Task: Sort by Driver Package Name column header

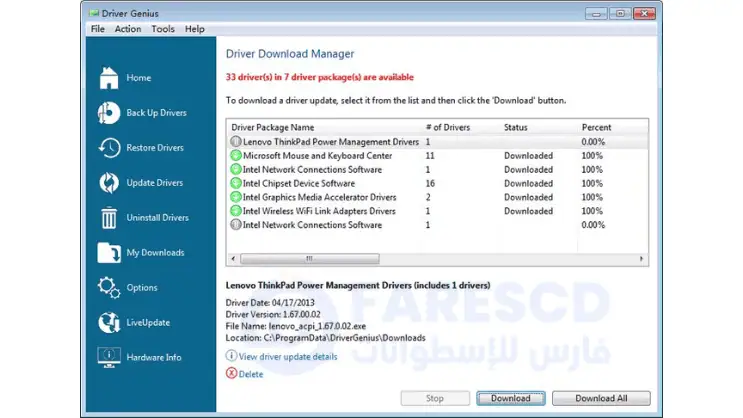Action: click(273, 128)
